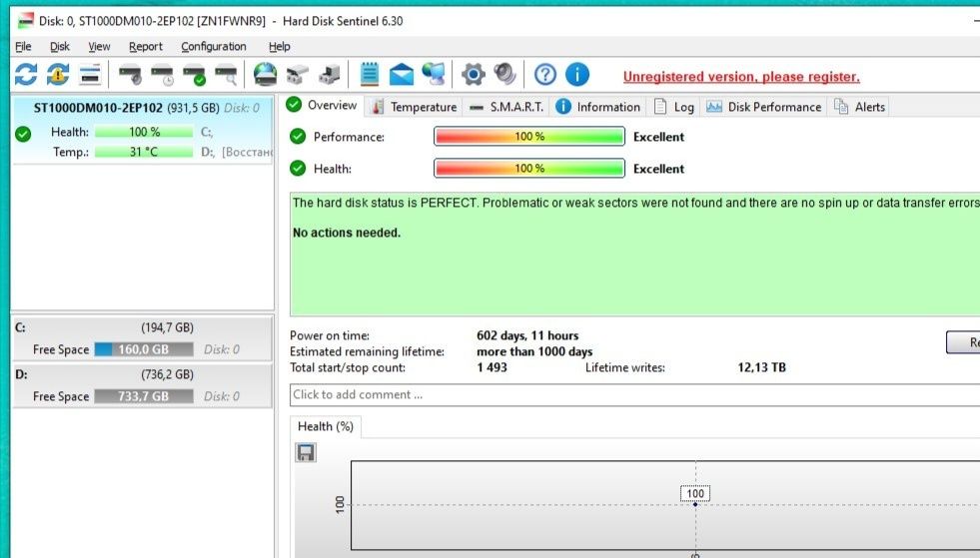Select the Health (%) graph tab

[325, 426]
